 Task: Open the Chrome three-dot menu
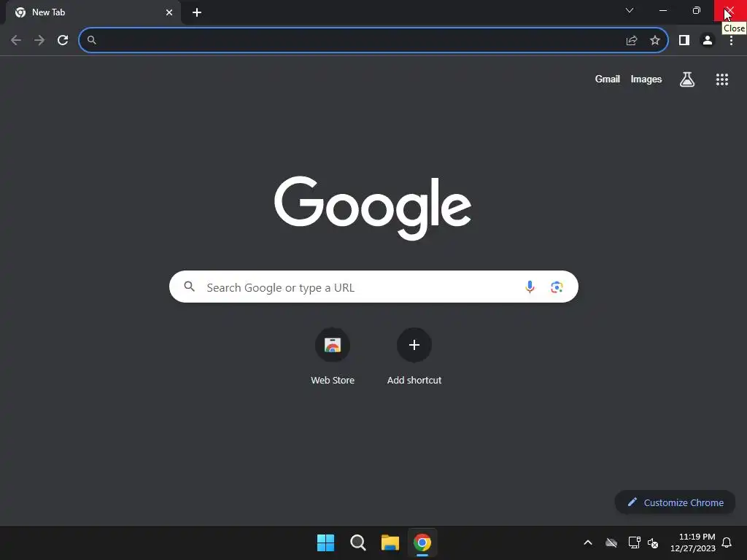(x=731, y=41)
